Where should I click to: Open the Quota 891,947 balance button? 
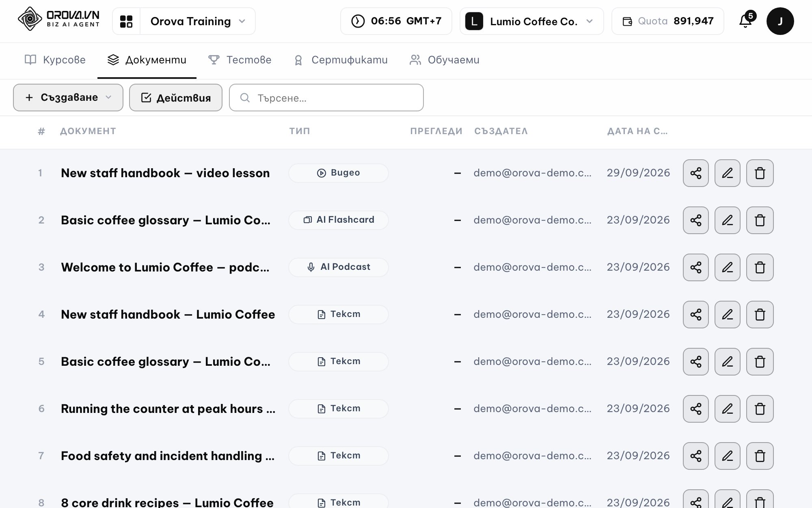668,21
